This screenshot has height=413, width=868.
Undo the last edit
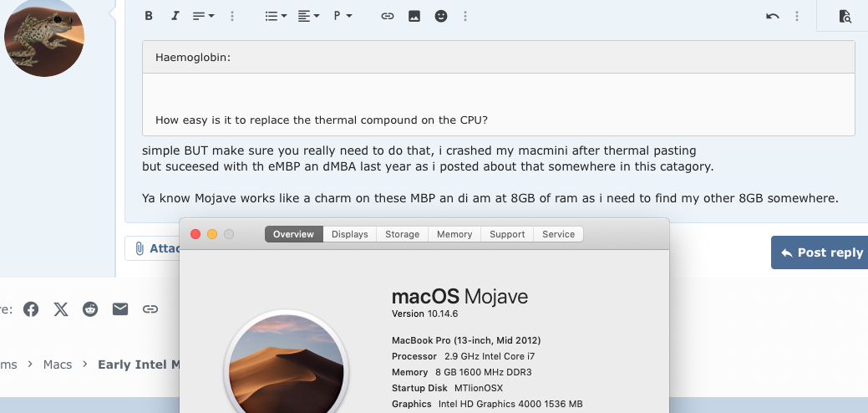coord(772,16)
